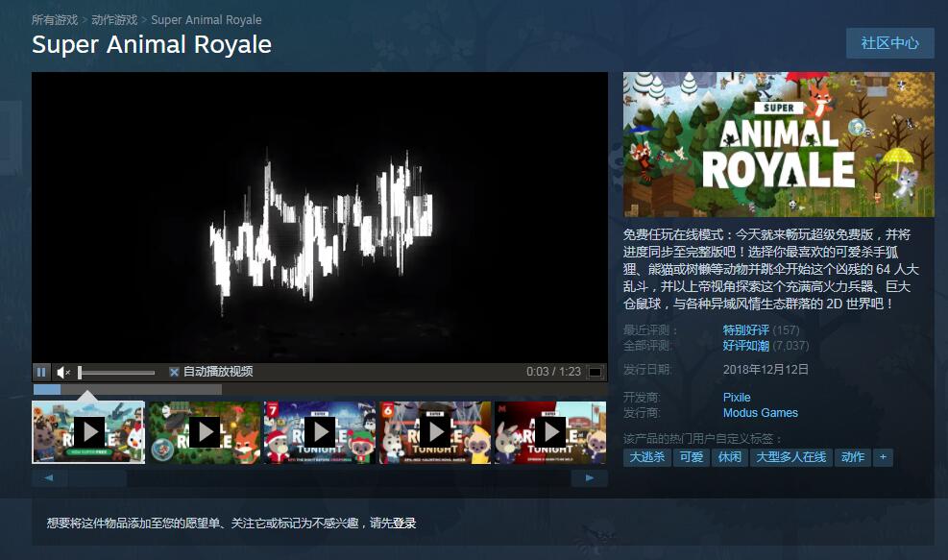Play the second thumbnail with fox
The height and width of the screenshot is (560, 948).
[x=205, y=432]
